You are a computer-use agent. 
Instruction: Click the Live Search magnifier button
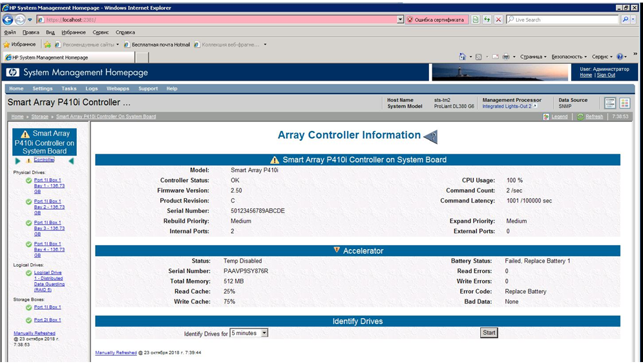pos(625,19)
